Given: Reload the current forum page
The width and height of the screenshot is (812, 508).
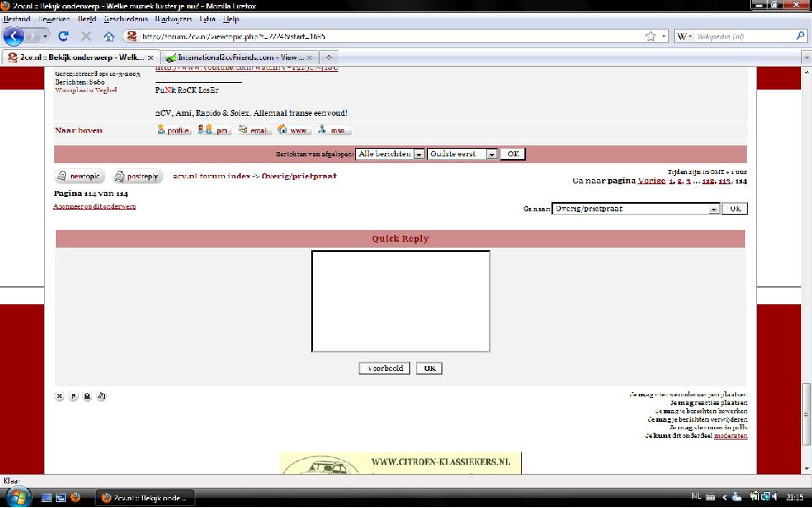Looking at the screenshot, I should (x=63, y=36).
